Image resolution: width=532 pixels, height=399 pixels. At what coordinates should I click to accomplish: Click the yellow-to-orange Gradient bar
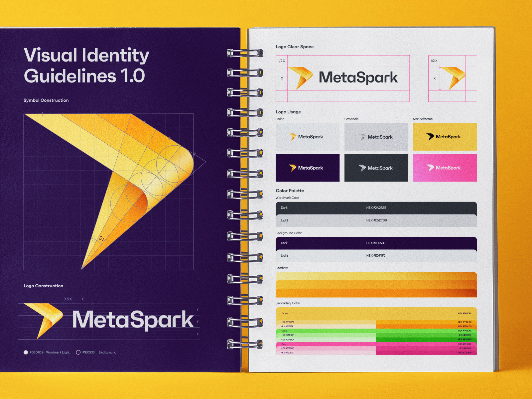[x=376, y=284]
